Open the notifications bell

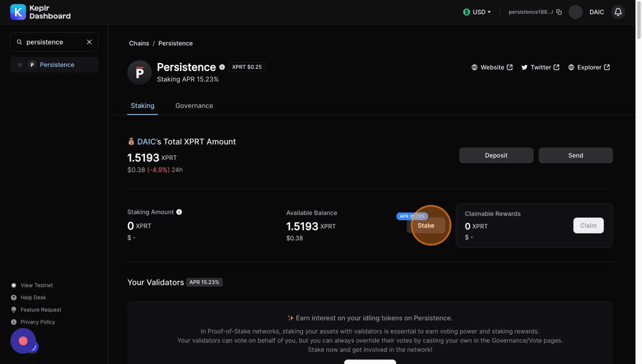coord(618,12)
